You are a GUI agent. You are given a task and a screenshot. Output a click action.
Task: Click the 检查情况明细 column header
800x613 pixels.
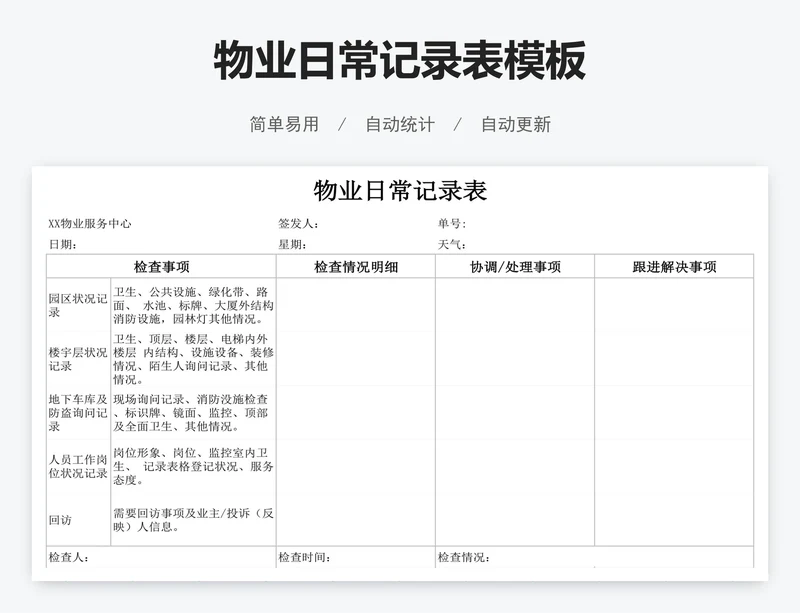coord(356,267)
